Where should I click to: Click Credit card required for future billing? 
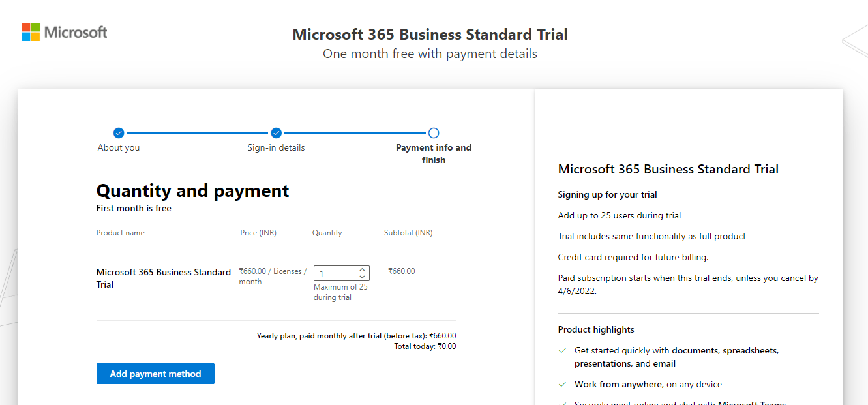(633, 257)
